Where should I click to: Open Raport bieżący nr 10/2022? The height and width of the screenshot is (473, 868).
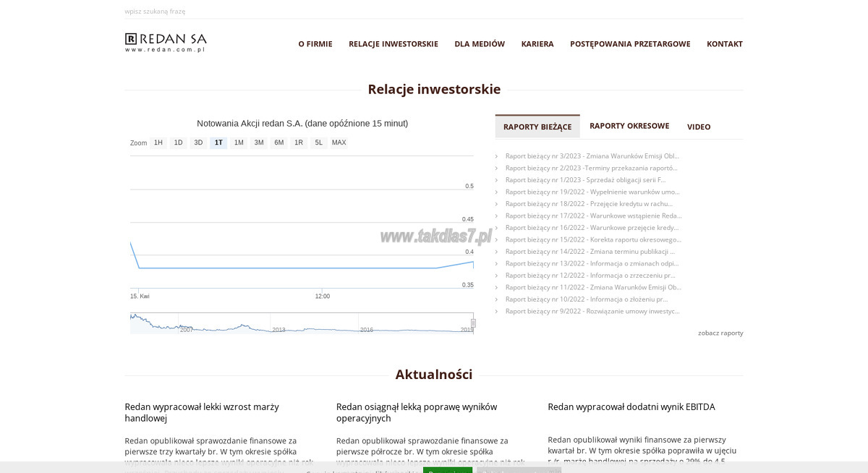click(587, 299)
